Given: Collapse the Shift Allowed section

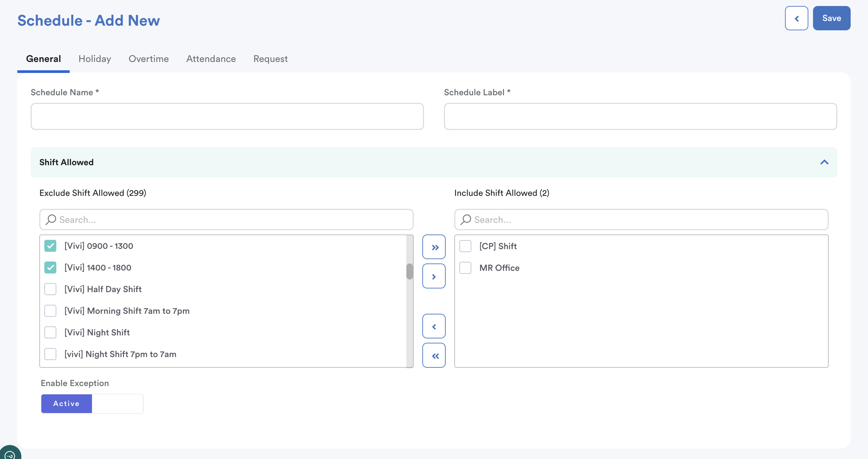Looking at the screenshot, I should [x=824, y=162].
